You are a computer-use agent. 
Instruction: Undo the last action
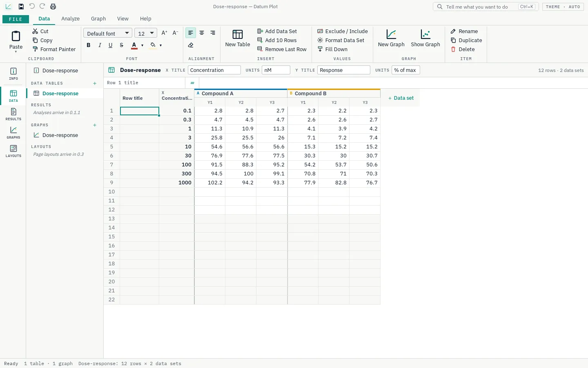coord(32,7)
